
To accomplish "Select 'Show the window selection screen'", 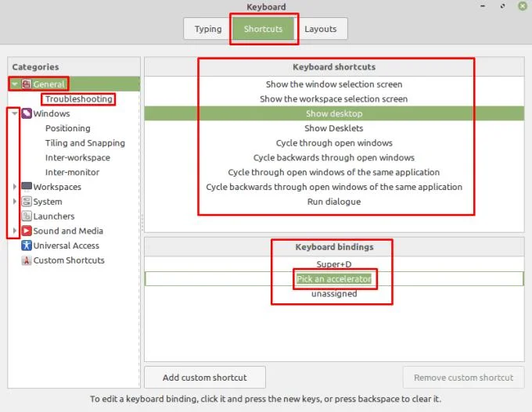I will tap(334, 84).
